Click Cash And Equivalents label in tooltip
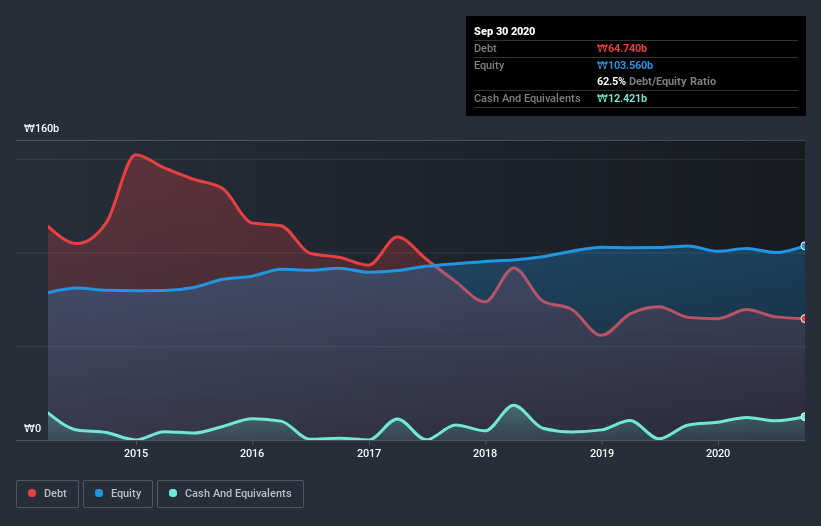 pos(527,98)
